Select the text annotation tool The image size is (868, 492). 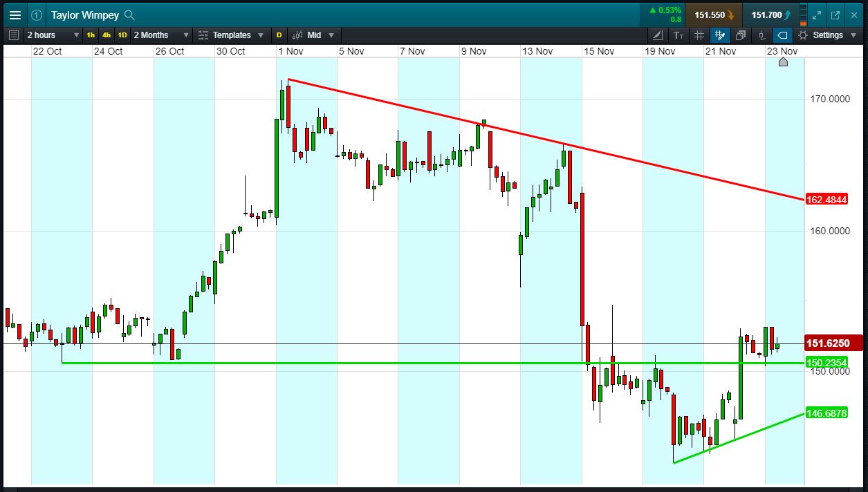(x=678, y=35)
